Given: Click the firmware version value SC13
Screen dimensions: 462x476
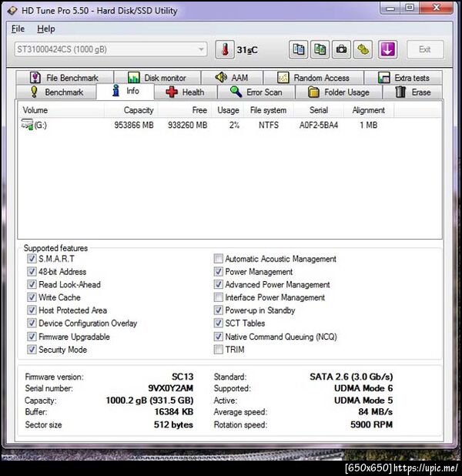Looking at the screenshot, I should click(x=182, y=377).
